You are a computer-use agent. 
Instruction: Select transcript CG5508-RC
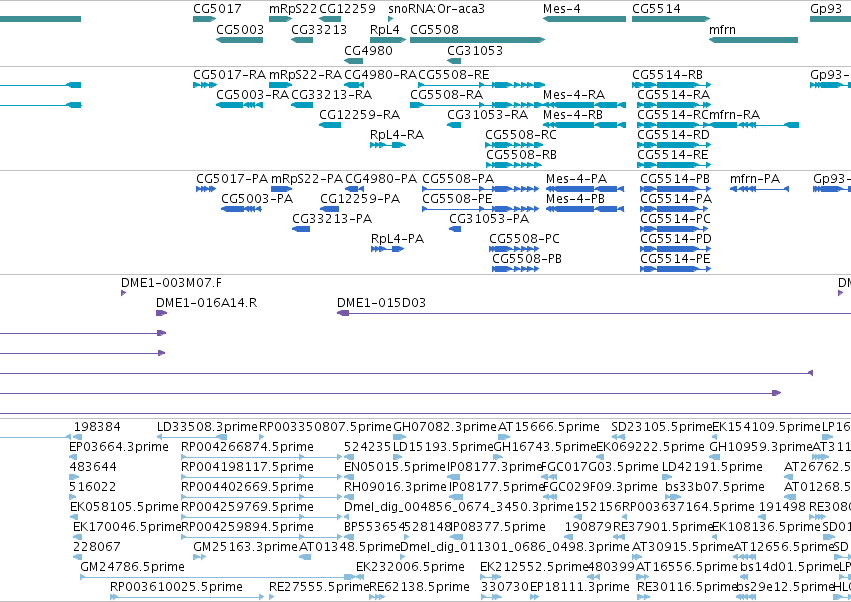coord(514,145)
